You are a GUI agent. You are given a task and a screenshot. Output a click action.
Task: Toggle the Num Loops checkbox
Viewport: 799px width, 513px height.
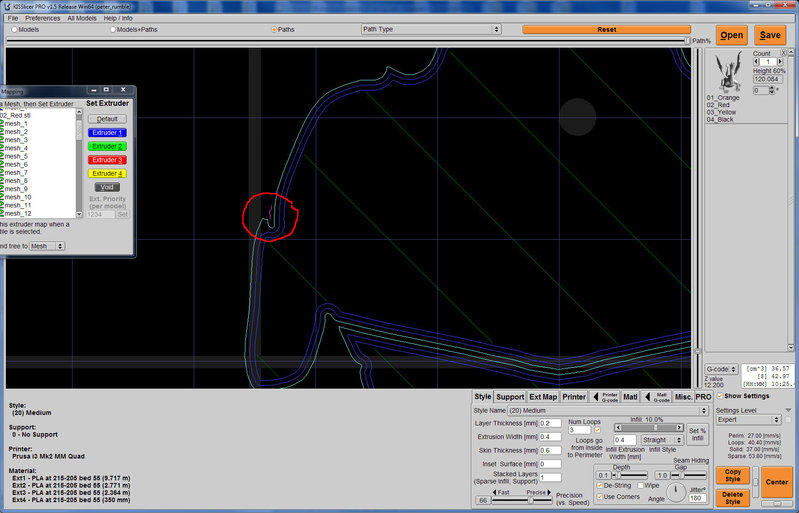597,430
